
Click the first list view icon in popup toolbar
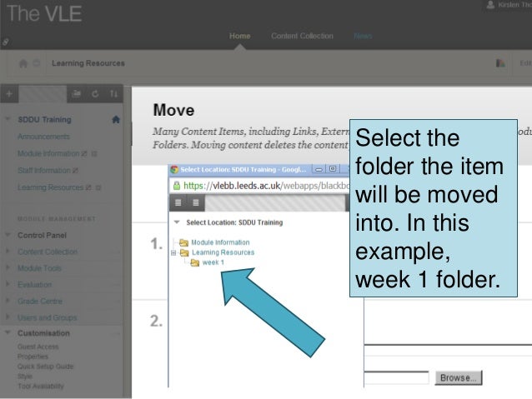click(178, 202)
